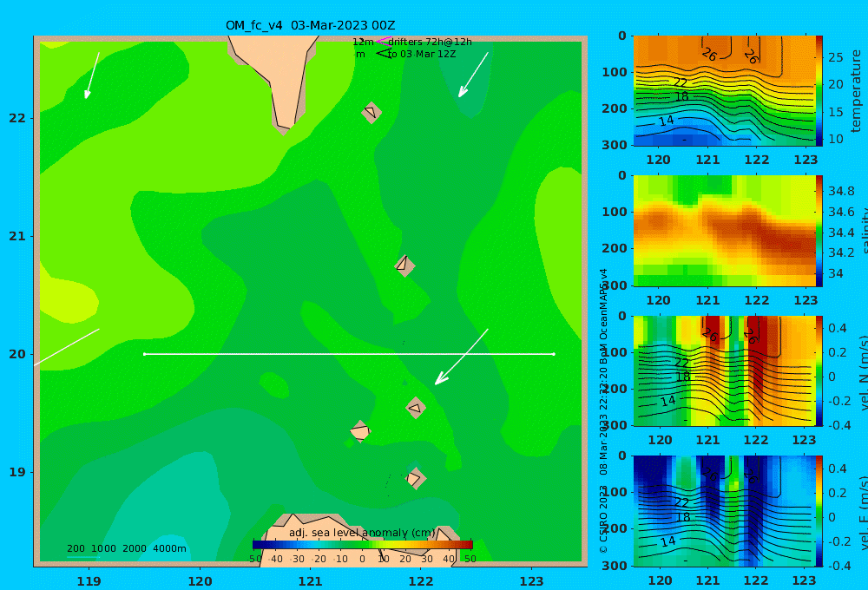Click the southern tip of Taiwan landmass
Screen dimensions: 868x590
coord(285,128)
